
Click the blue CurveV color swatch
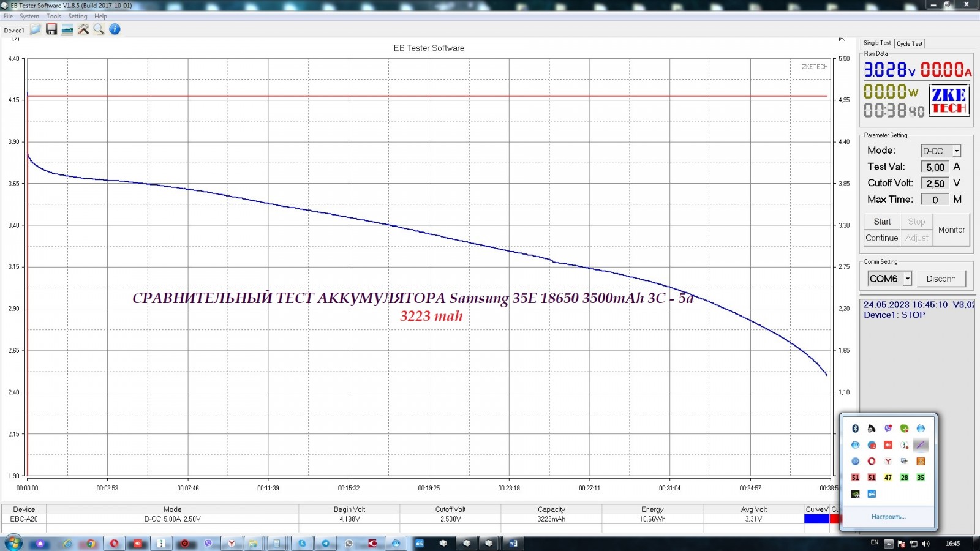coord(816,519)
